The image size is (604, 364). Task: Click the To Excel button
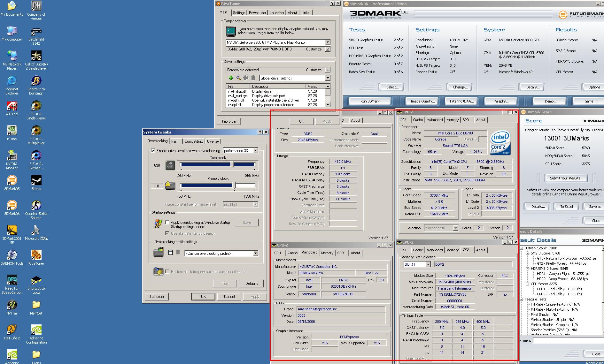point(566,207)
